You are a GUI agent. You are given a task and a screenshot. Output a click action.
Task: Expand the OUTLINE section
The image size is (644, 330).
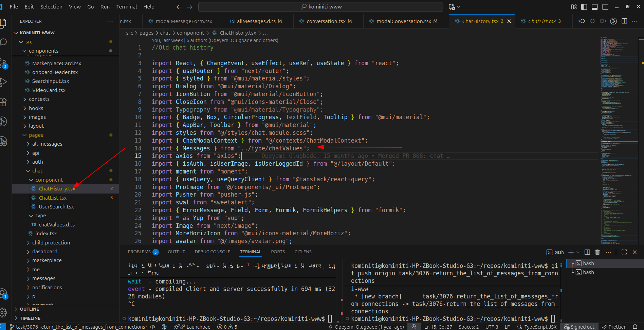point(29,309)
